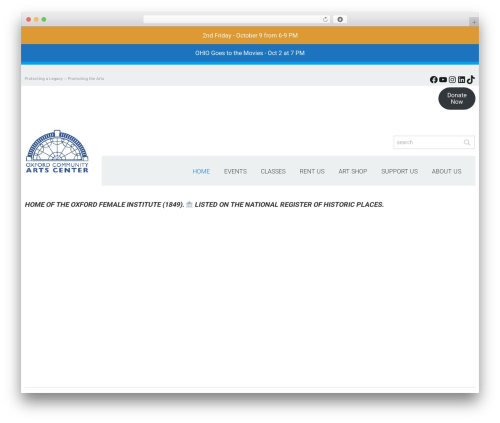Click the Oxford Community Arts Center logo
The height and width of the screenshot is (423, 500).
point(57,151)
